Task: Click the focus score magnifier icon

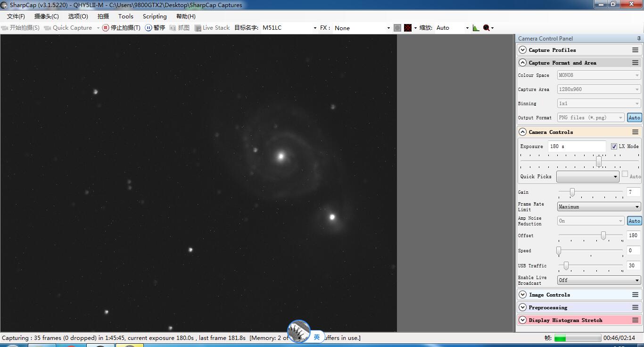Action: click(x=486, y=28)
